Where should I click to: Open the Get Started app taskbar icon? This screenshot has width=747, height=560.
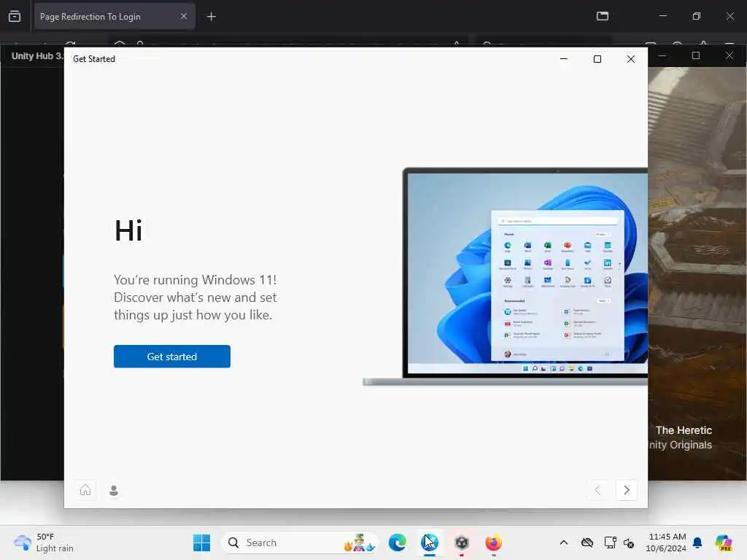coord(430,542)
